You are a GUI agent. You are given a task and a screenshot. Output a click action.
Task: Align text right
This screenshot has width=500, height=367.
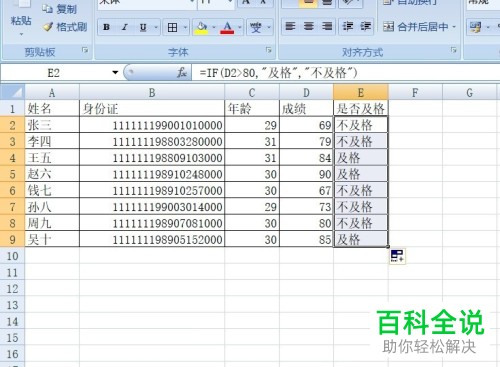[x=327, y=26]
